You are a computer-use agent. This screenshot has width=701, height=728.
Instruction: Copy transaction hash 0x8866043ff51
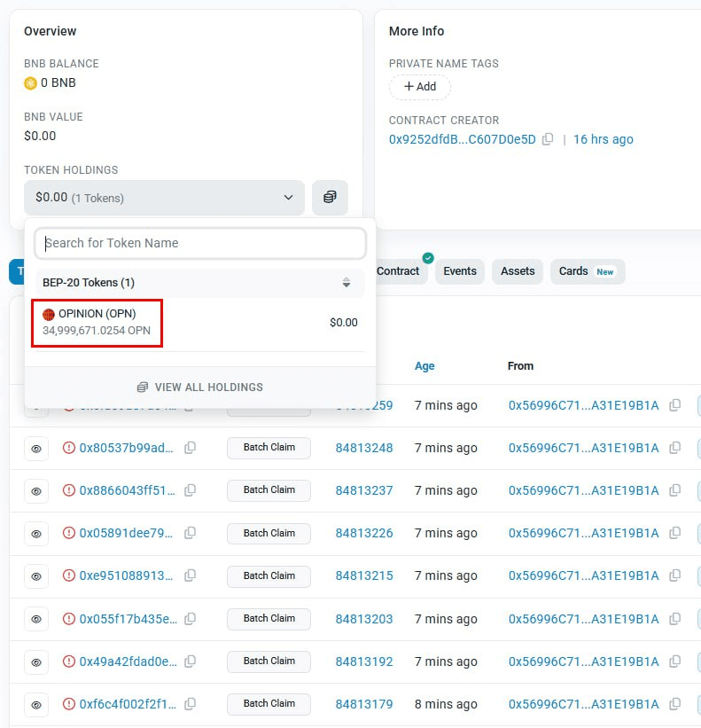(190, 490)
